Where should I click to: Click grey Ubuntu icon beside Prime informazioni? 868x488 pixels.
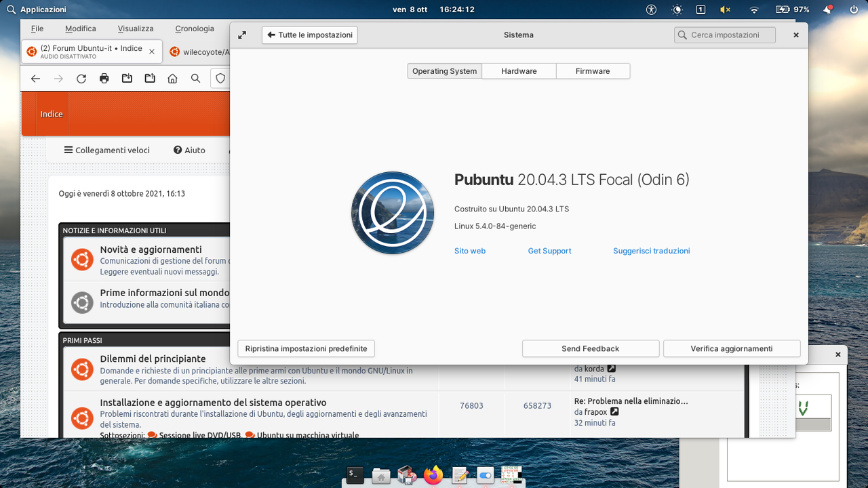pyautogui.click(x=82, y=302)
